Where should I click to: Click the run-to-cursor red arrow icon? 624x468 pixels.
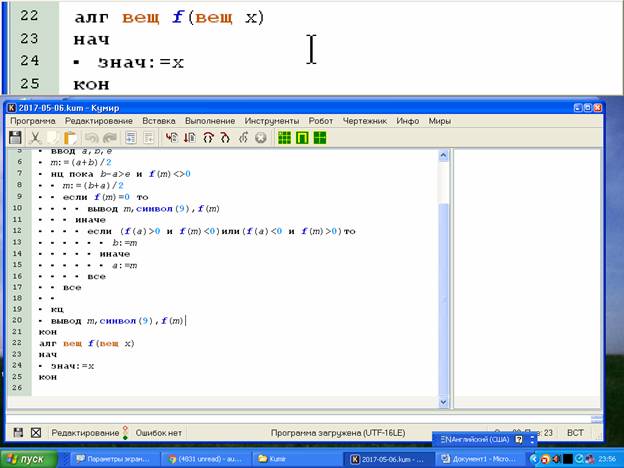pos(189,138)
